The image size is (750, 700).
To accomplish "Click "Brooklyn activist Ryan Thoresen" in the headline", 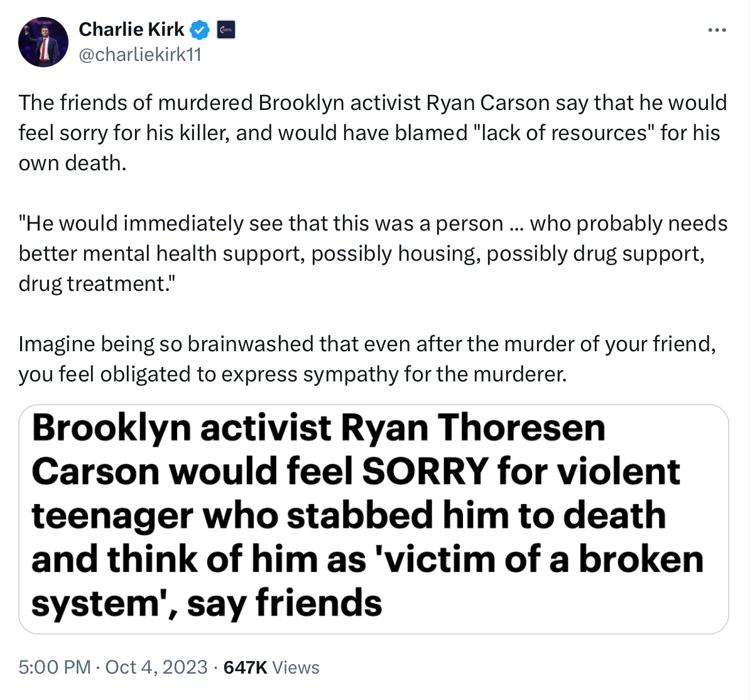I will pyautogui.click(x=318, y=428).
